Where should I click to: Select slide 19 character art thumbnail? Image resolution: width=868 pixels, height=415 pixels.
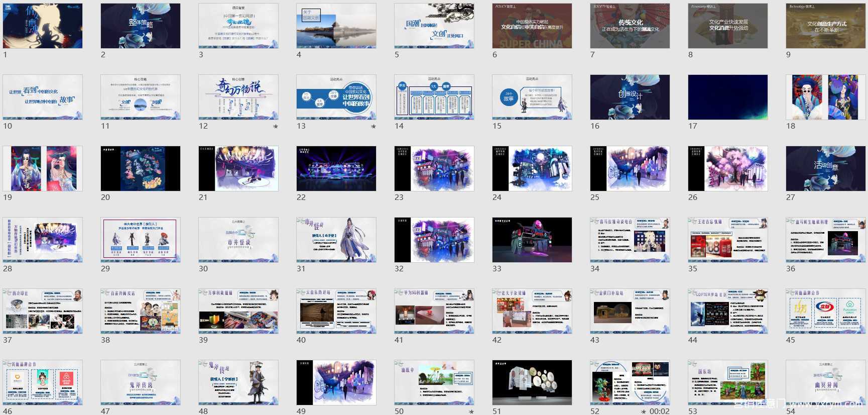(x=43, y=168)
